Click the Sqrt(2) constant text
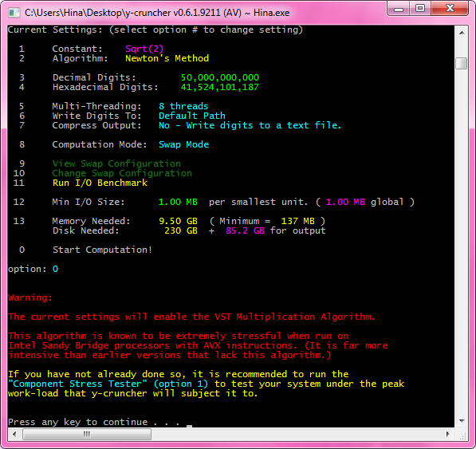Image resolution: width=476 pixels, height=449 pixels. pos(144,49)
